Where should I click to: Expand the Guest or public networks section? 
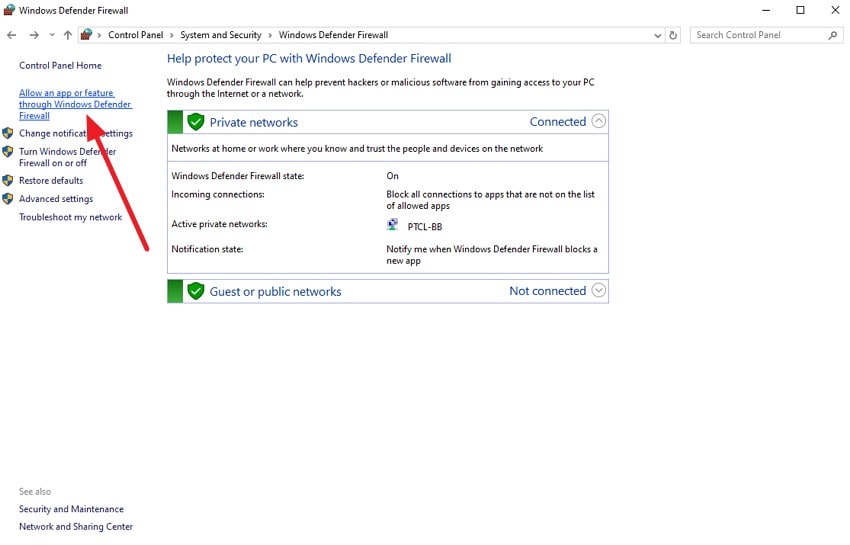598,290
